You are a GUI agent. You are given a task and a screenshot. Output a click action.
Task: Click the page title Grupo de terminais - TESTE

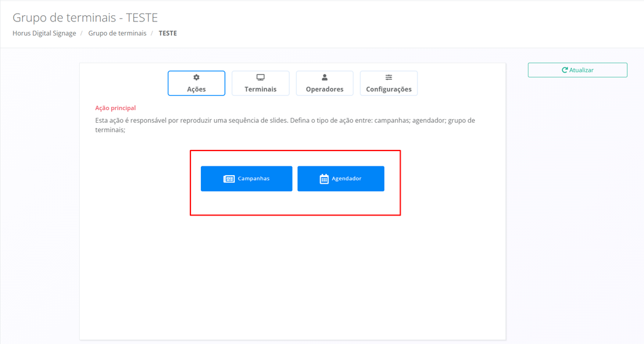point(85,17)
